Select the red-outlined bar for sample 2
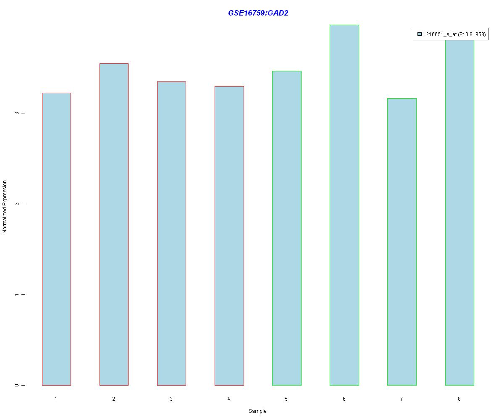The image size is (504, 420). (x=114, y=224)
